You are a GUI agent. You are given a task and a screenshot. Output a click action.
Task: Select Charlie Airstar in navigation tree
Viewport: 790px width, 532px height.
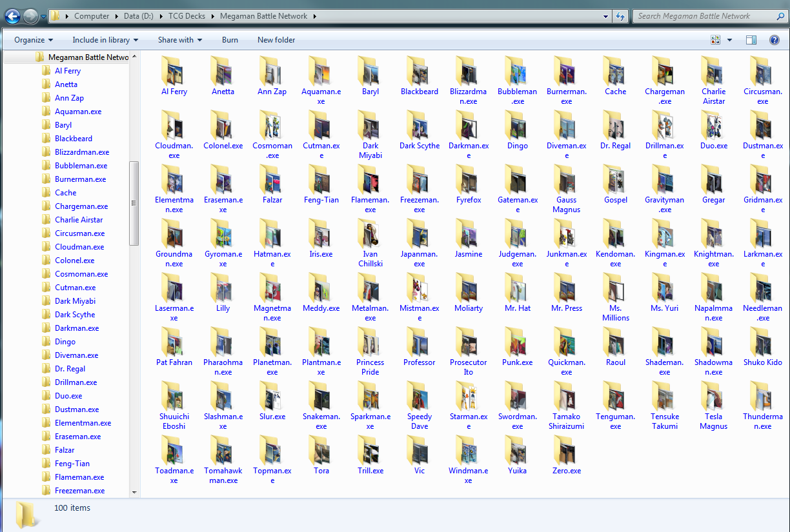click(79, 220)
